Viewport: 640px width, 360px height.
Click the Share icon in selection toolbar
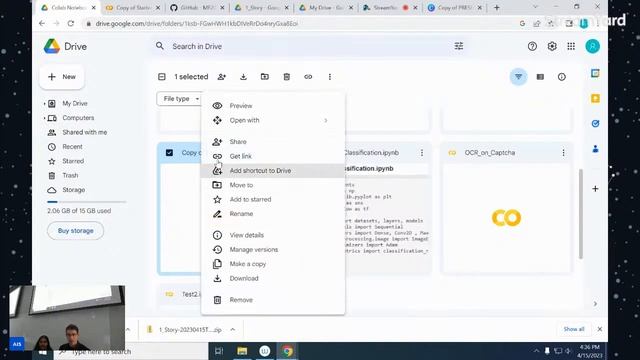[222, 77]
